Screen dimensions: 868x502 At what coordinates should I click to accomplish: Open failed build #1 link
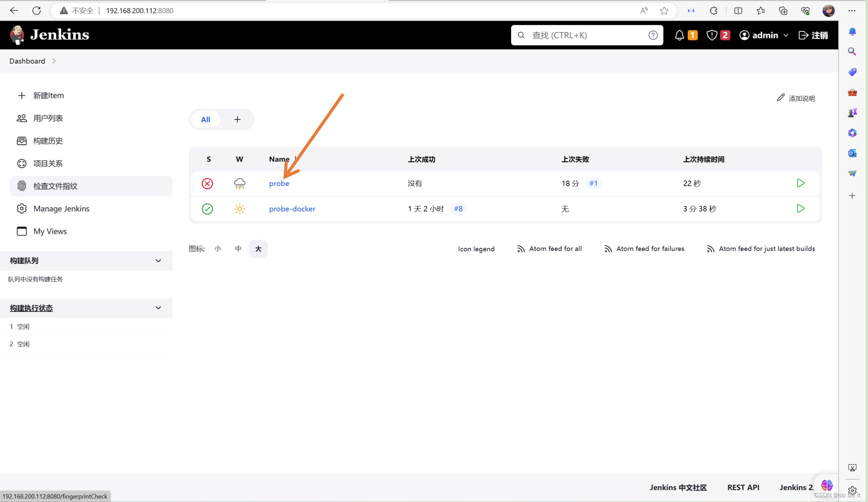(593, 183)
